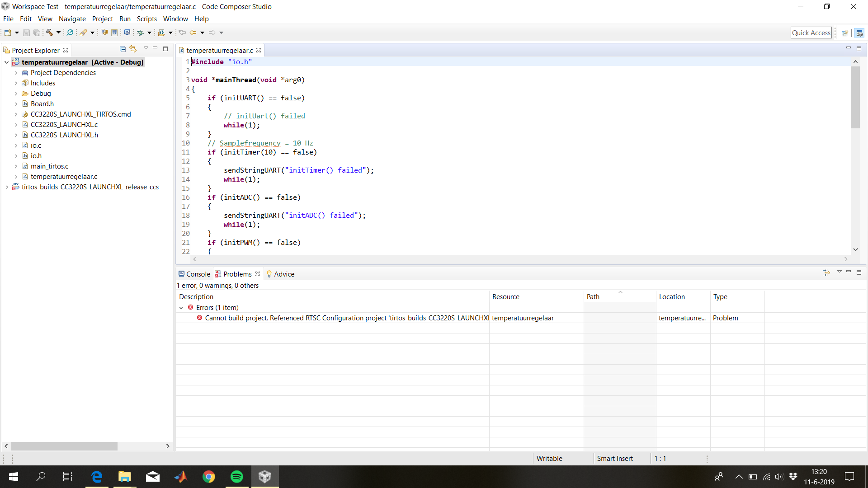Maximize the code editor area
This screenshot has width=868, height=488.
click(859, 48)
